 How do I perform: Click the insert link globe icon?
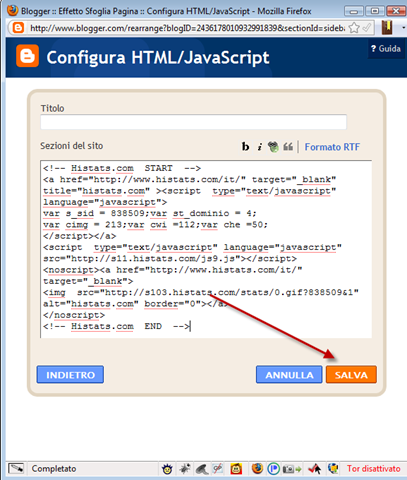pyautogui.click(x=273, y=147)
